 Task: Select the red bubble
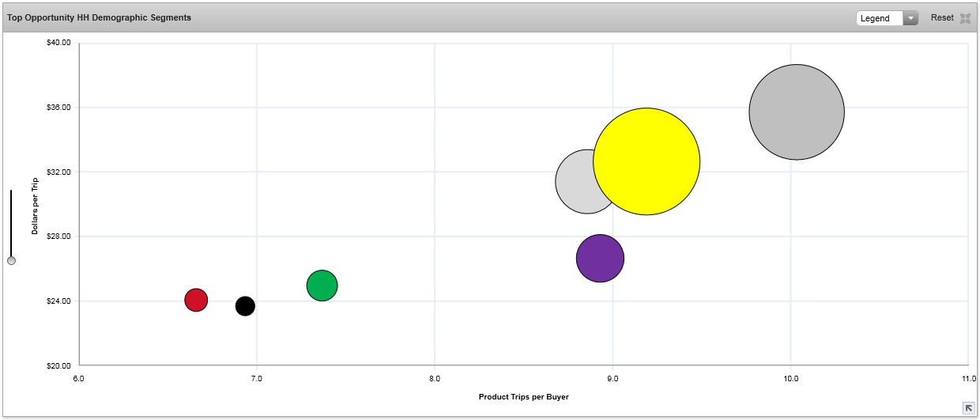(196, 300)
